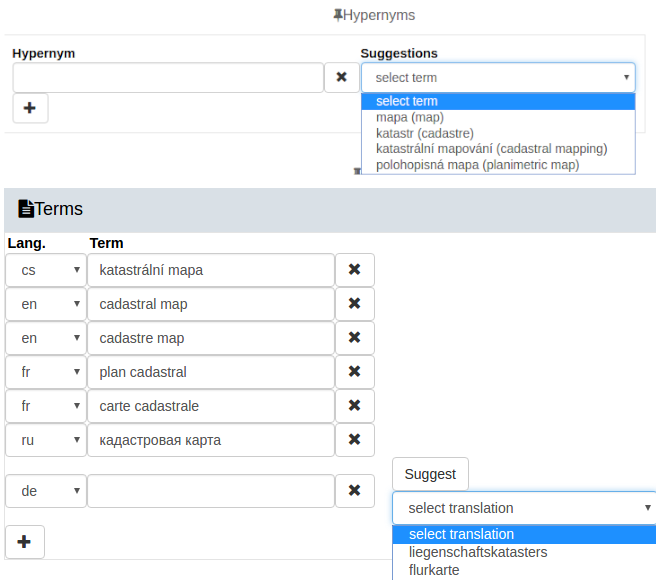Select 'flurkarte' translation option
This screenshot has width=657, height=580.
click(434, 571)
